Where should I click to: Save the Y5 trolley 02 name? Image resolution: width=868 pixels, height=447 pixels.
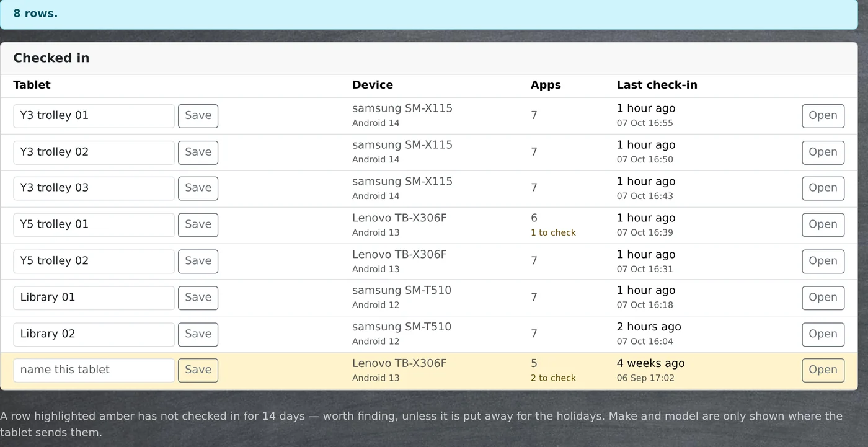pos(198,262)
